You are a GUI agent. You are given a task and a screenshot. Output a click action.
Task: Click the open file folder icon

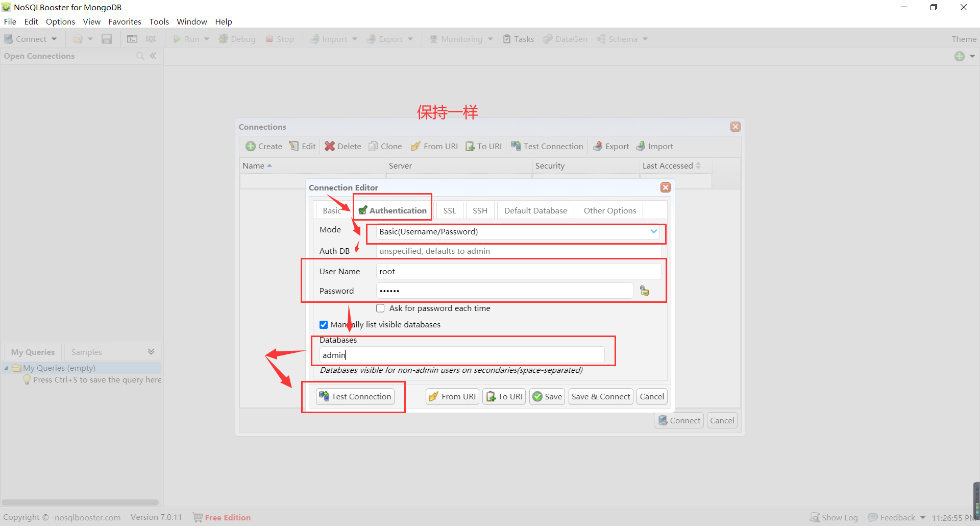77,39
